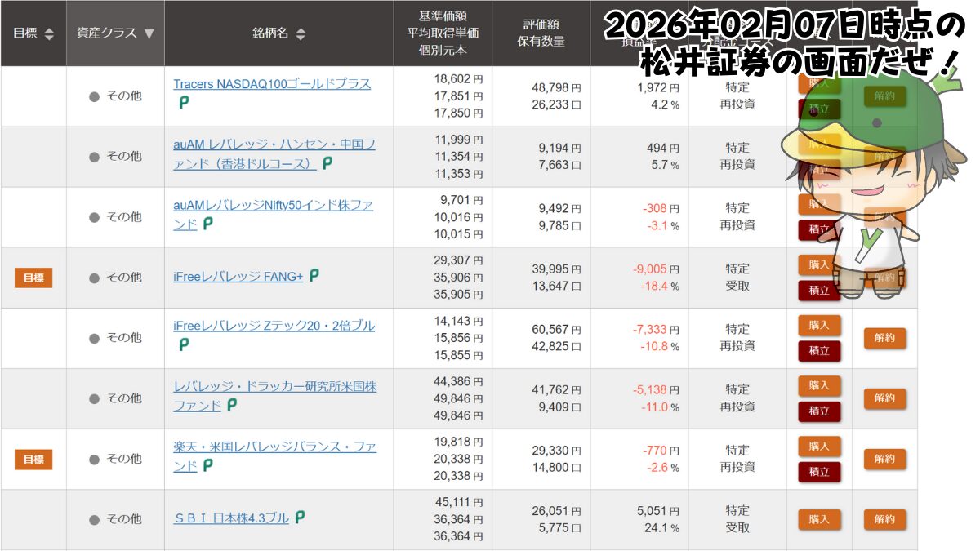The image size is (980, 551).
Task: Click the 目標 badge on the 楽天・米国レバレッジバランス row
Action: click(33, 458)
